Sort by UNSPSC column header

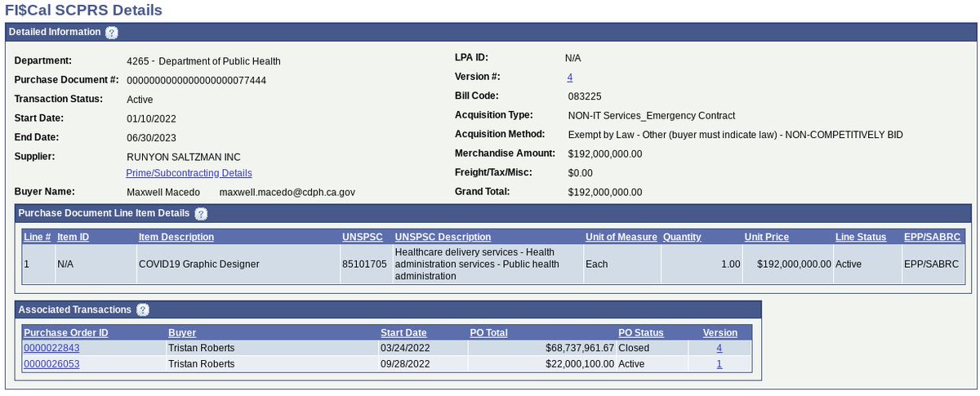click(x=363, y=237)
